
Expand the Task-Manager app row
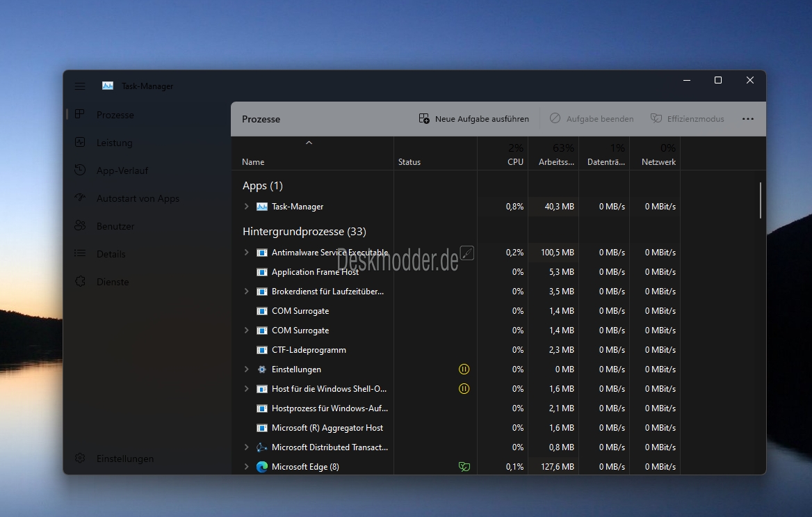click(x=247, y=207)
